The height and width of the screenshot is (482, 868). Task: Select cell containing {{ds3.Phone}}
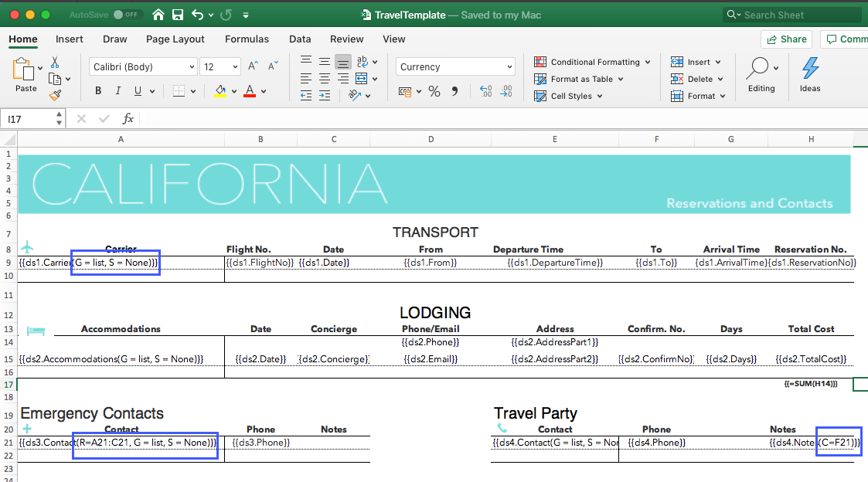tap(260, 443)
